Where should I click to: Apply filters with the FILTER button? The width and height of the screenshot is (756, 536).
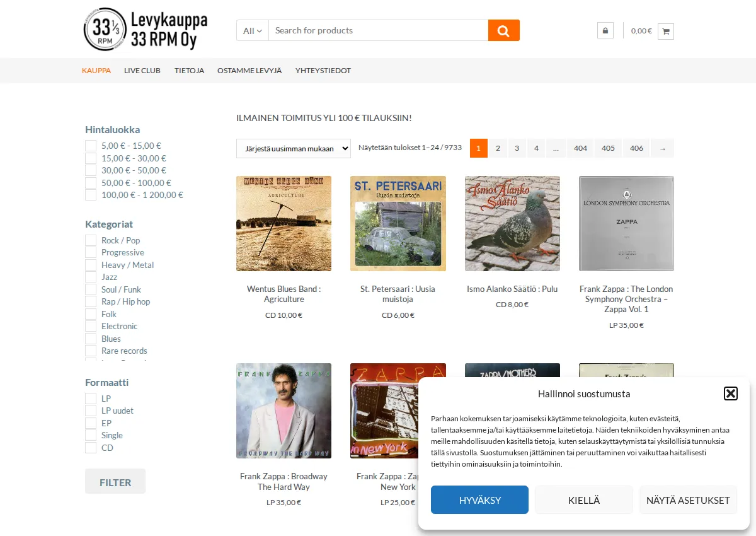(115, 481)
